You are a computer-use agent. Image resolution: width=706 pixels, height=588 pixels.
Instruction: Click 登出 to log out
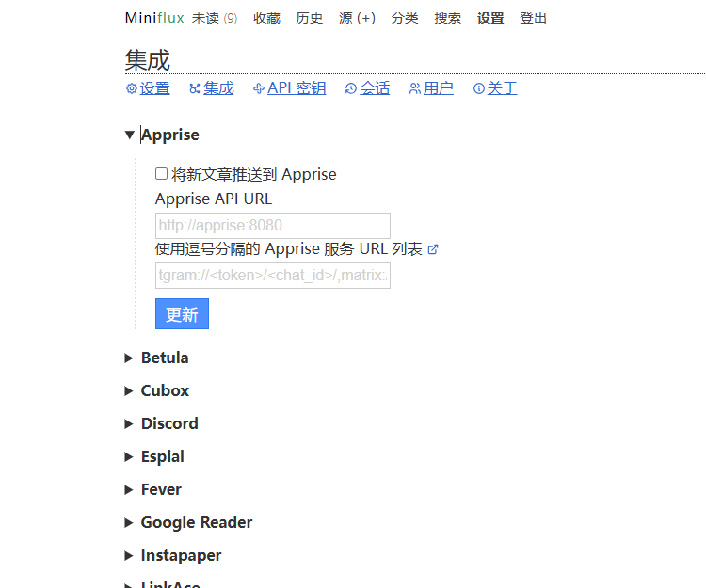pyautogui.click(x=533, y=18)
